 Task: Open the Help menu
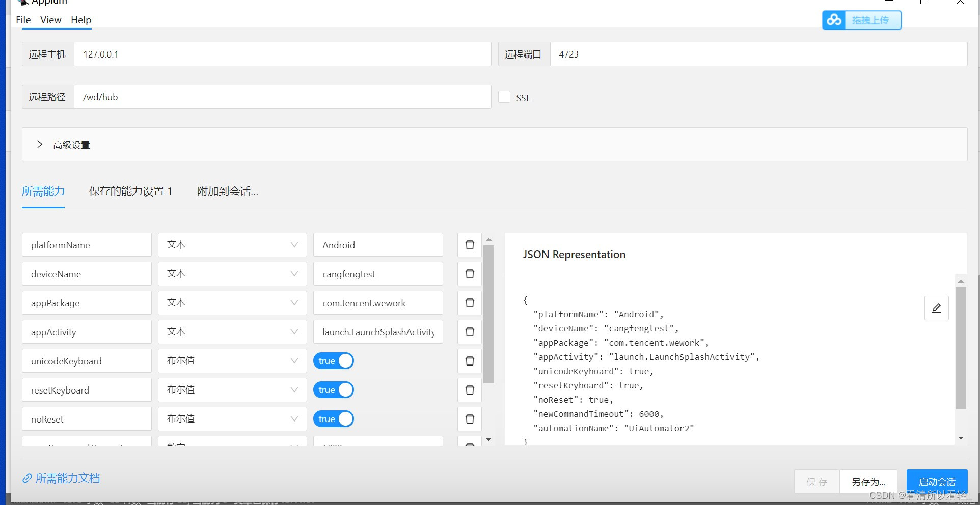tap(81, 20)
